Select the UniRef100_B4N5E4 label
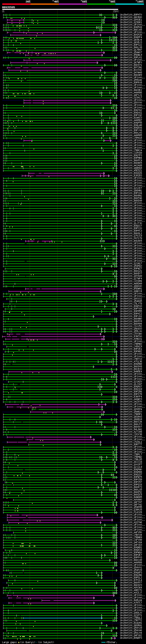This screenshot has width=146, height=644. pos(131,371)
